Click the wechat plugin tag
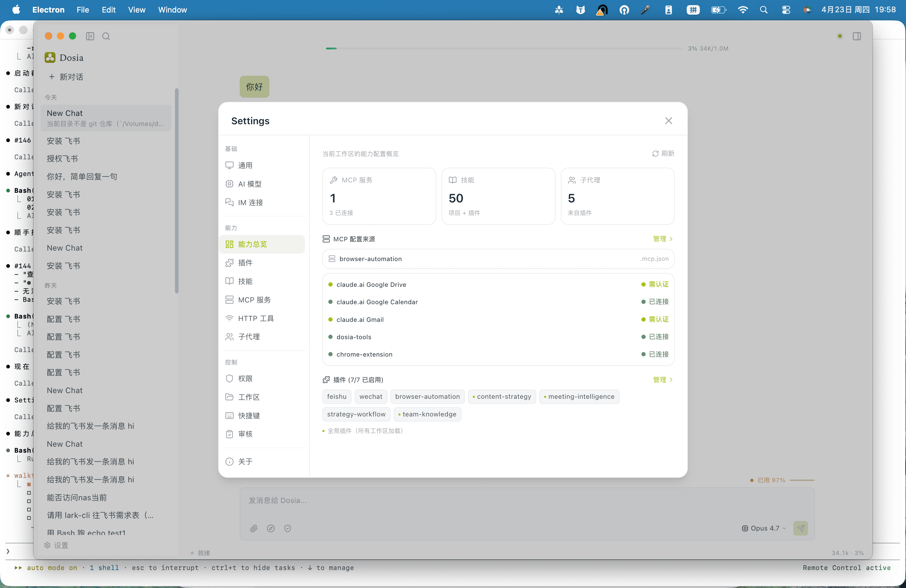The width and height of the screenshot is (906, 588). 371,397
